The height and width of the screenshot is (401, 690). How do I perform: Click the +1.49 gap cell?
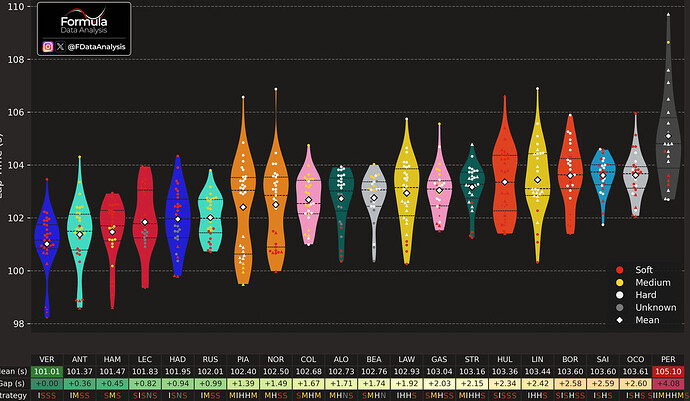point(276,383)
